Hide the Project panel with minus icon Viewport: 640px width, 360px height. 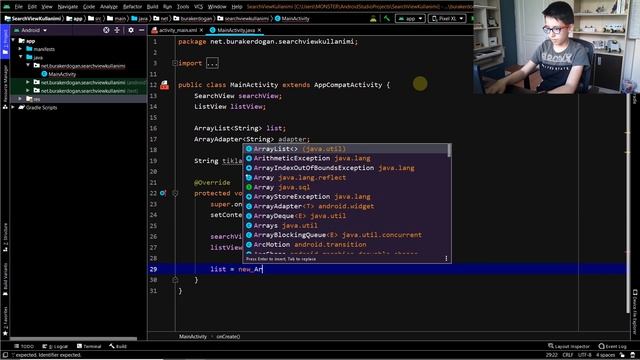pyautogui.click(x=141, y=30)
